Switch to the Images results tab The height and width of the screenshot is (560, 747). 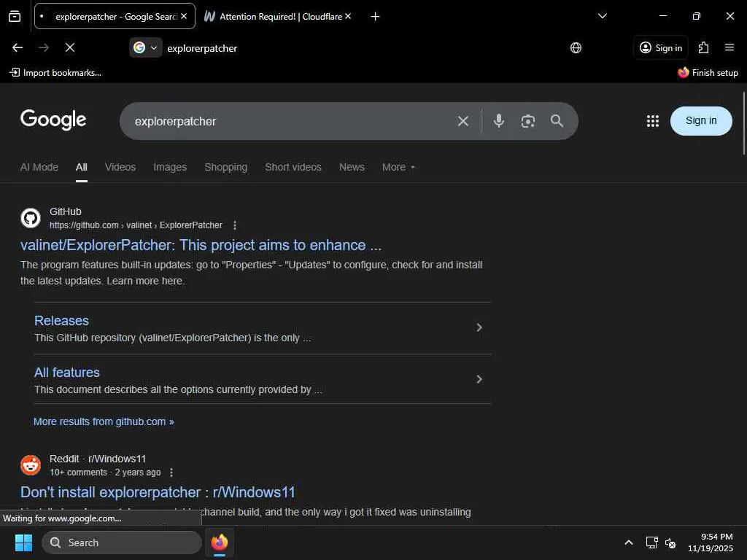(x=170, y=167)
